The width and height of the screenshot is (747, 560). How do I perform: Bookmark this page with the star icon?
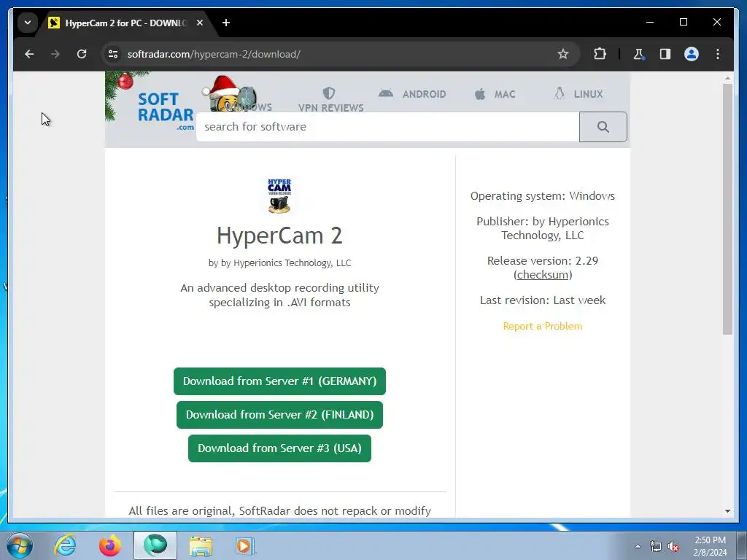pyautogui.click(x=563, y=54)
